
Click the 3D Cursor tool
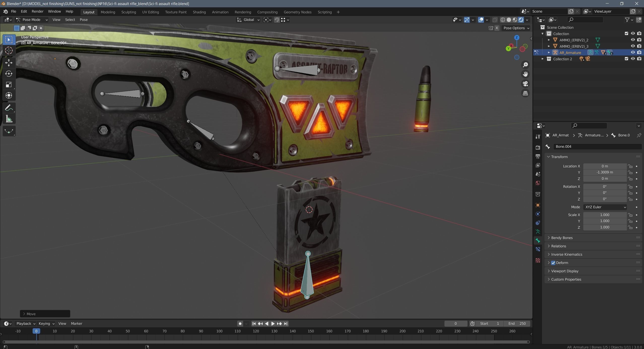click(9, 51)
